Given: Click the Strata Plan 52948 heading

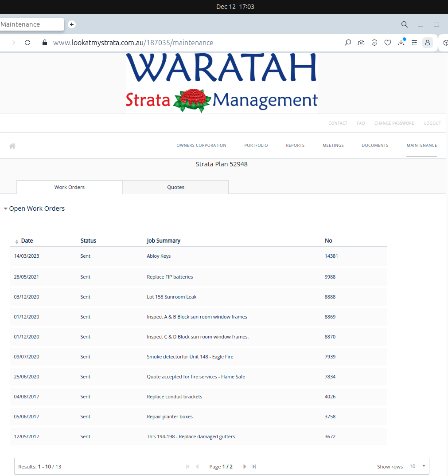Looking at the screenshot, I should [x=222, y=164].
